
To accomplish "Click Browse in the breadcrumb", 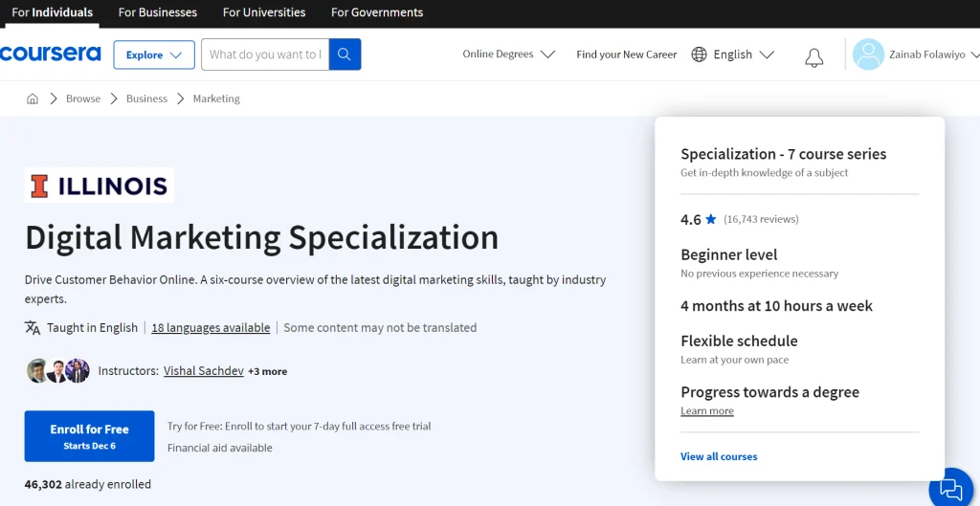I will [83, 99].
